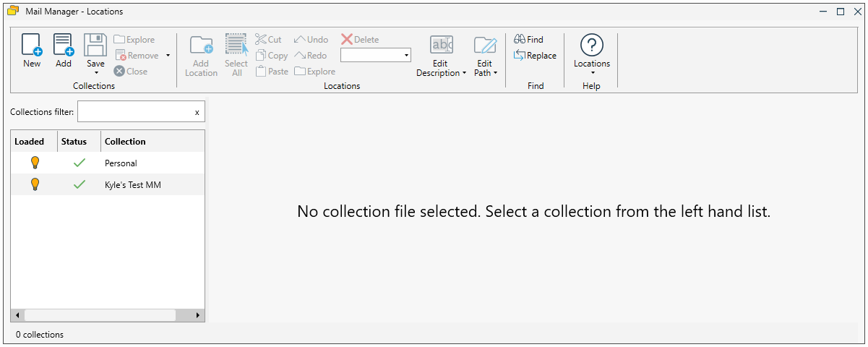The image size is (868, 347).
Task: Click the Replace icon
Action: tap(520, 56)
